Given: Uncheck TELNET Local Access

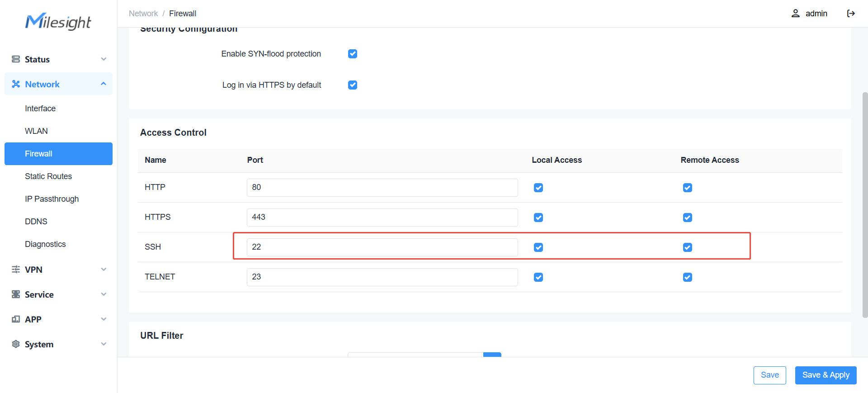Looking at the screenshot, I should [x=538, y=277].
